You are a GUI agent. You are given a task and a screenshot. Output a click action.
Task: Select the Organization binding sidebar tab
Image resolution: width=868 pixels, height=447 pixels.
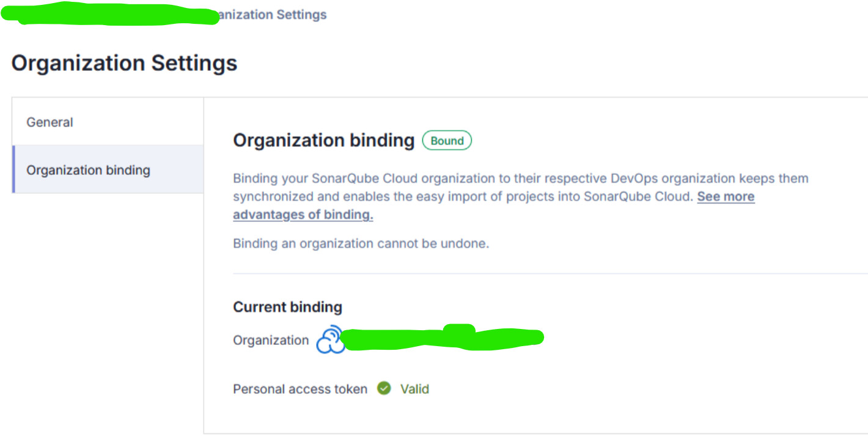coord(108,169)
